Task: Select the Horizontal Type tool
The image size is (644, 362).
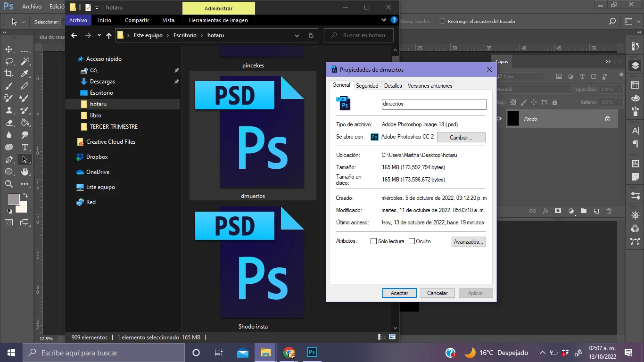Action: coord(25,147)
